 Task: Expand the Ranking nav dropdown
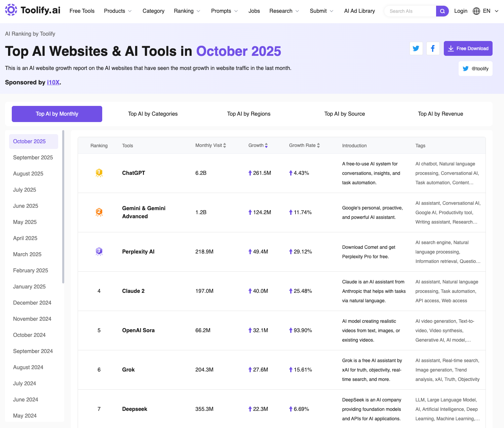tap(187, 11)
